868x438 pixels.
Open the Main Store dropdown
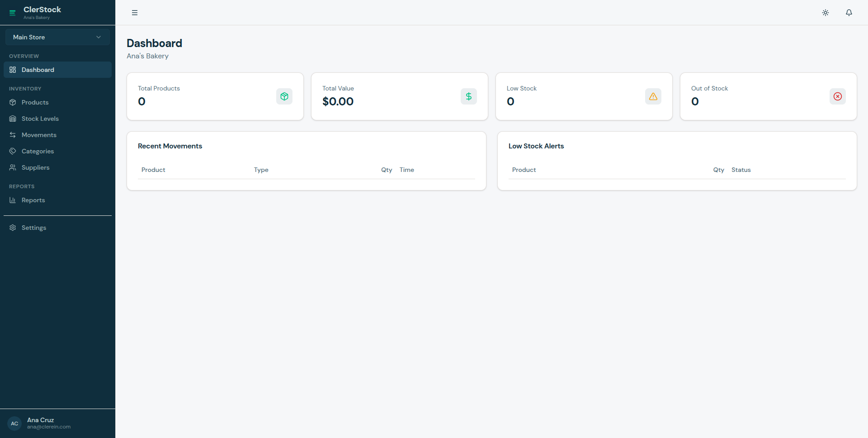[x=57, y=37]
